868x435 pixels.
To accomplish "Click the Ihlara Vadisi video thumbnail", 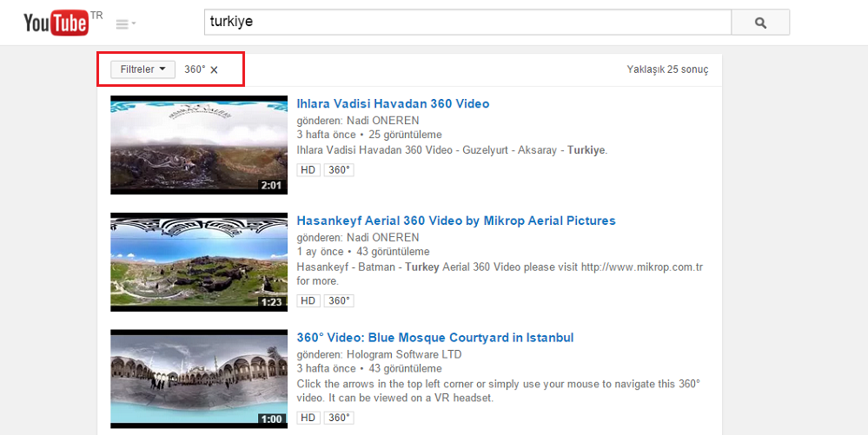I will [x=199, y=145].
